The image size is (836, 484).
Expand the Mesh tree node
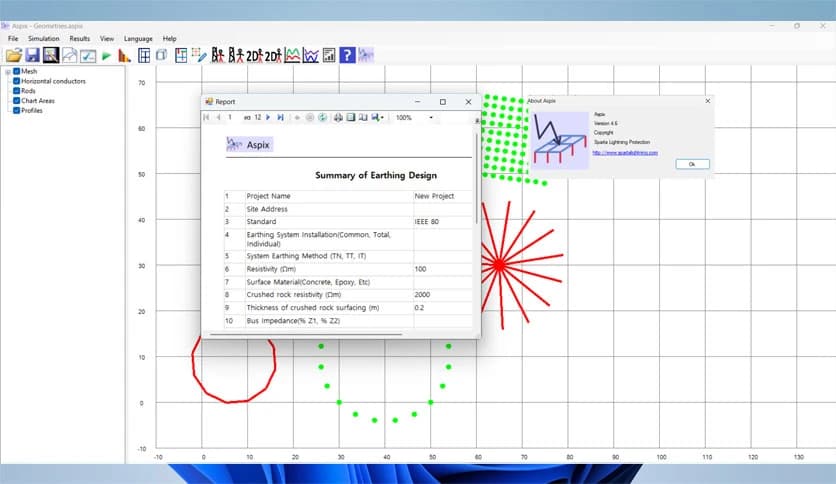click(7, 72)
